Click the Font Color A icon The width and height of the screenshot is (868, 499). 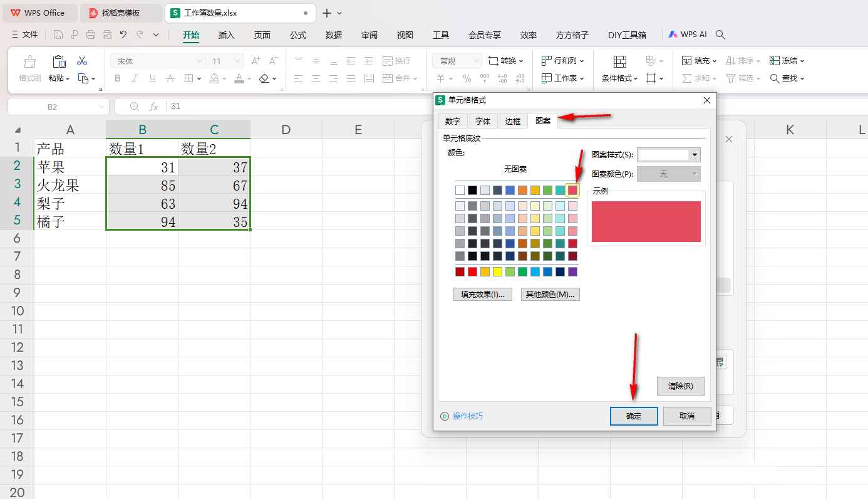[239, 78]
